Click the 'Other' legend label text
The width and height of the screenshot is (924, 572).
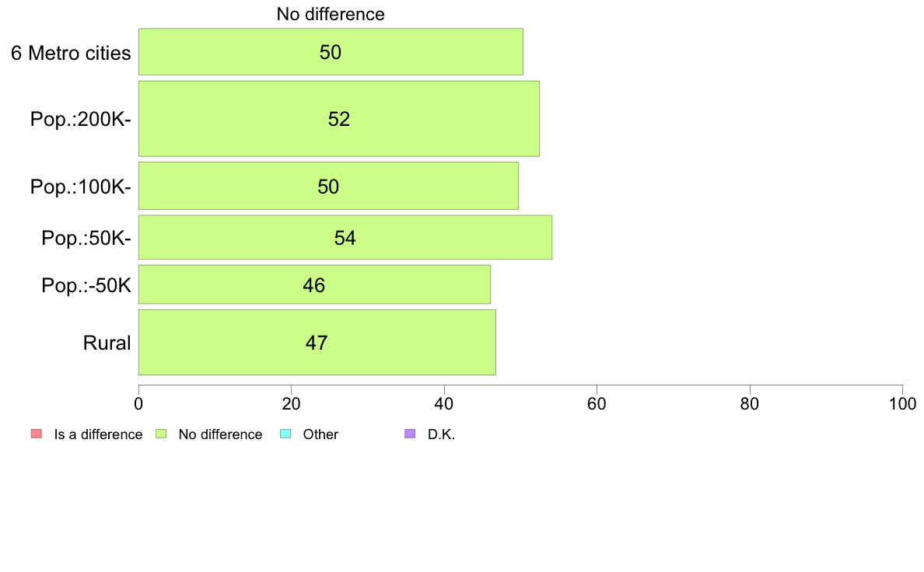click(x=320, y=434)
